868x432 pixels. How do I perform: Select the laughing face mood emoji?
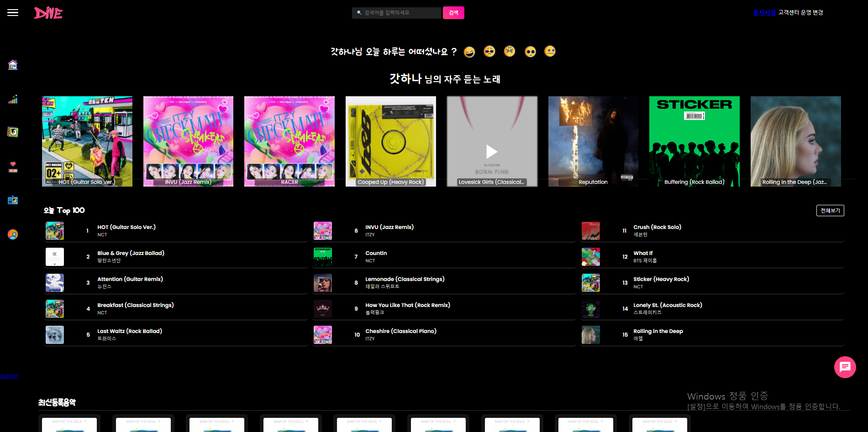tap(469, 52)
